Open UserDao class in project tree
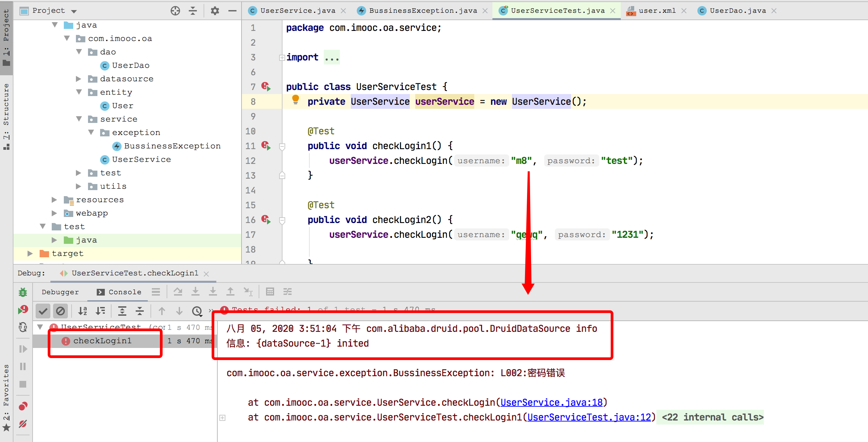868x442 pixels. pos(131,65)
